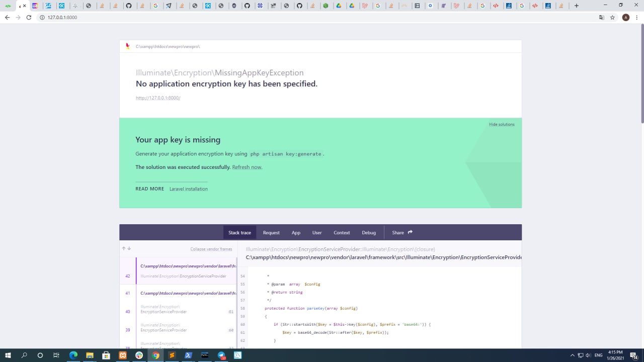Click Collapse vendor frames
This screenshot has width=644, height=362.
point(211,249)
